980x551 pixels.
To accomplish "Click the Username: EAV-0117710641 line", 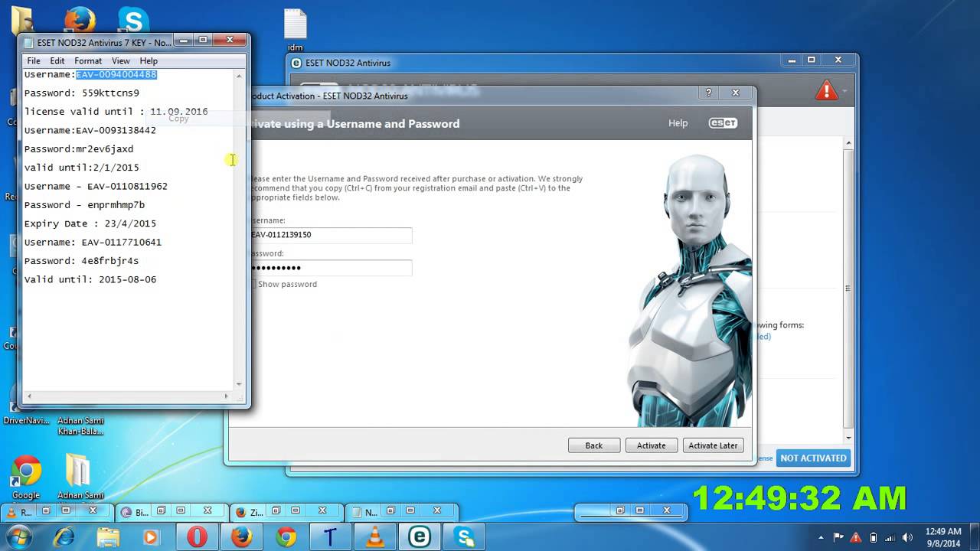I will (93, 242).
